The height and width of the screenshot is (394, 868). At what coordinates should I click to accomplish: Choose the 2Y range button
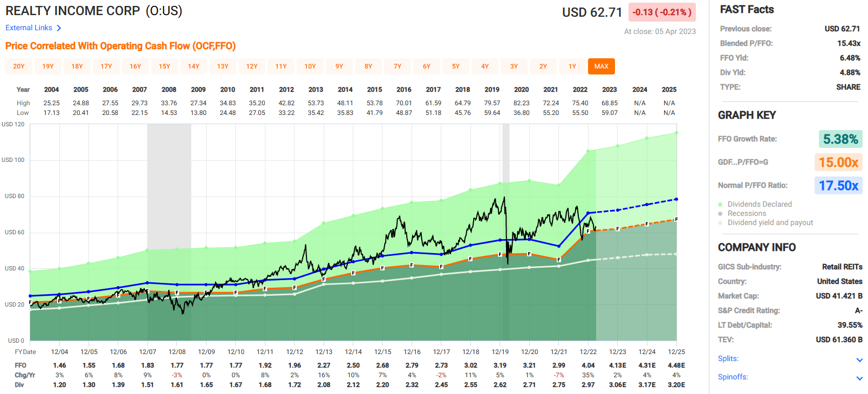[x=543, y=66]
